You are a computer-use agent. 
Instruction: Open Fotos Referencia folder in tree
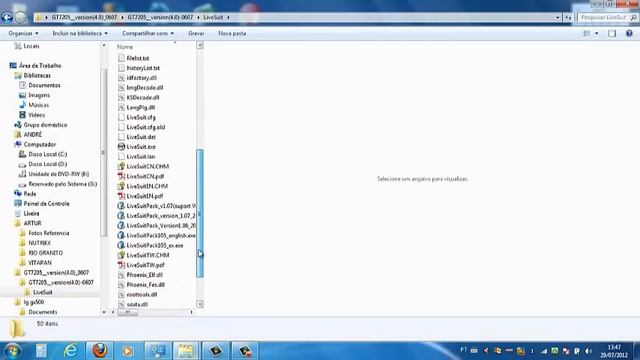(x=49, y=233)
